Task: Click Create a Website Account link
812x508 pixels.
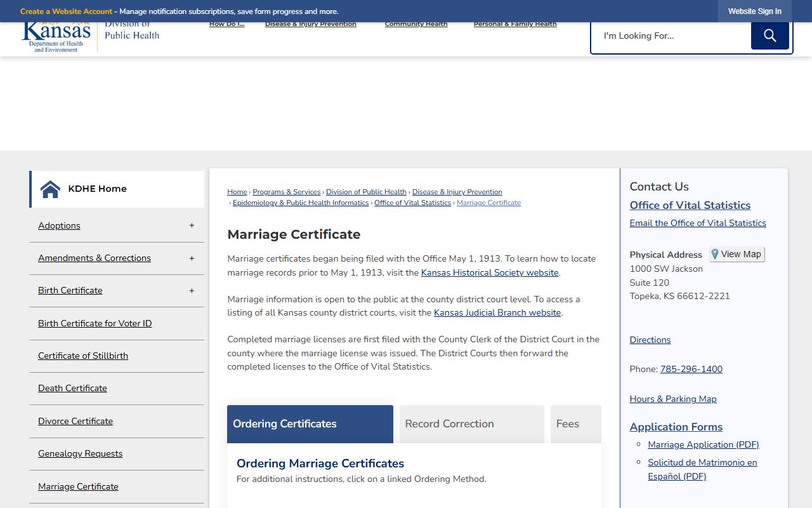Action: click(x=66, y=11)
